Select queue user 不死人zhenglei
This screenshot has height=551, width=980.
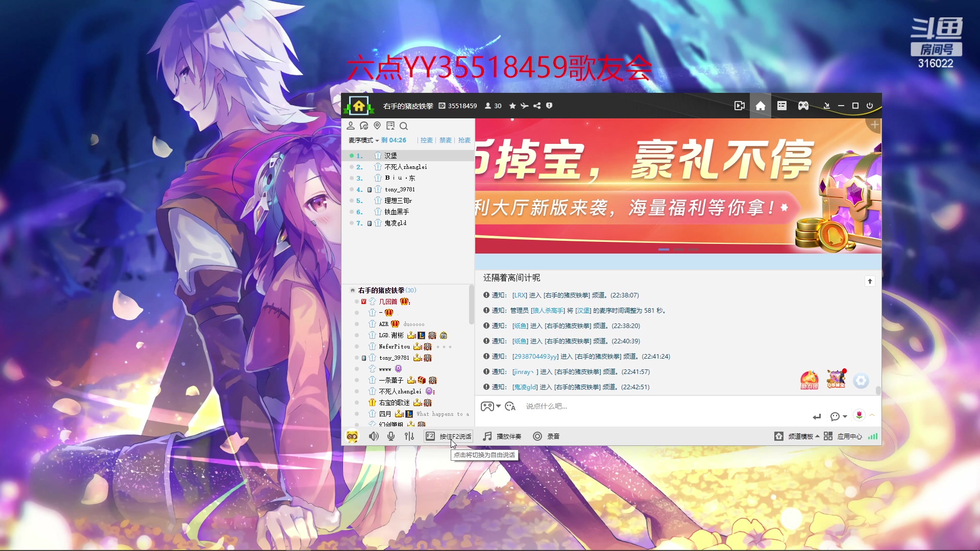408,167
